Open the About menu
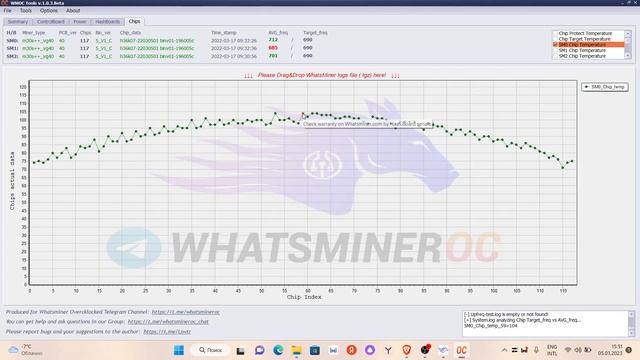The image size is (640, 360). pos(73,11)
